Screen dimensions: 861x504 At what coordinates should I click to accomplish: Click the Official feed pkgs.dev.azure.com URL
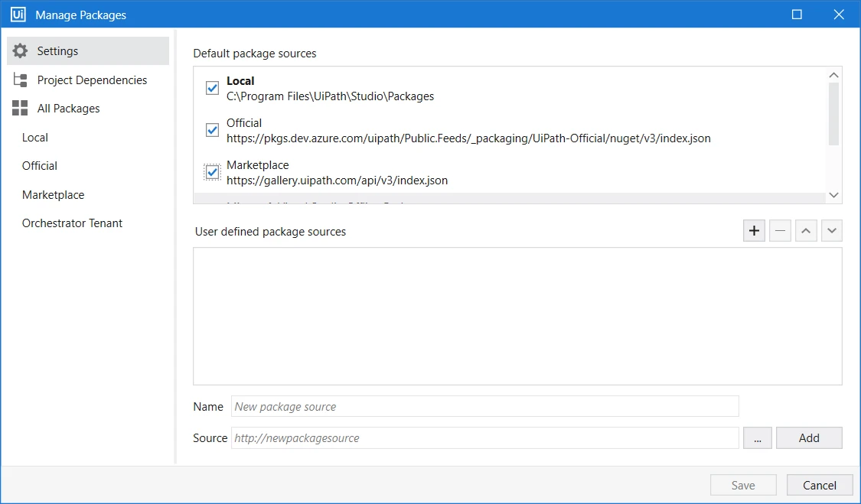[x=468, y=138]
